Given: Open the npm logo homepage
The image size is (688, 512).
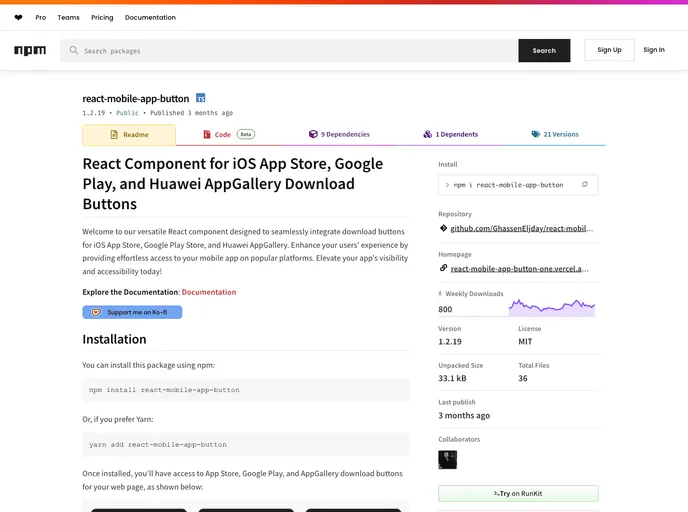Looking at the screenshot, I should click(30, 50).
